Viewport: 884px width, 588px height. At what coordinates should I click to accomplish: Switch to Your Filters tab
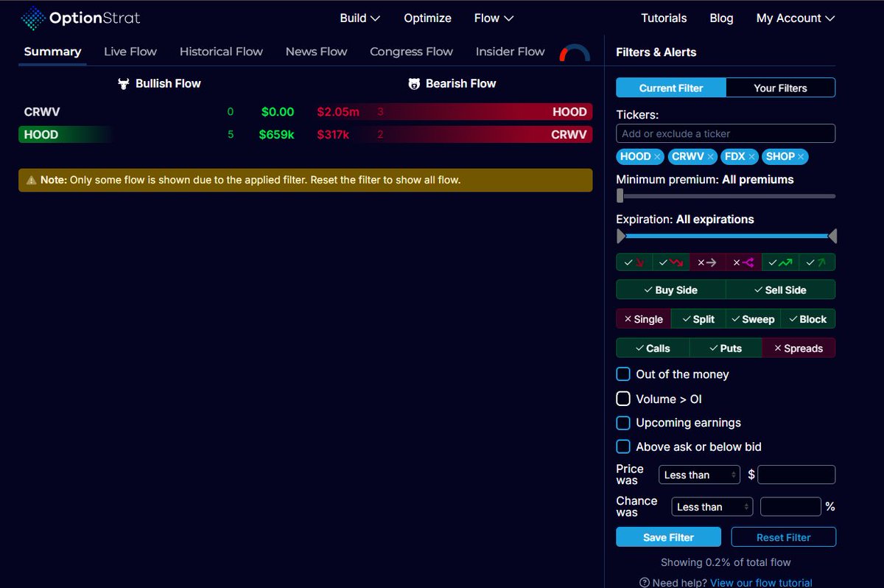pyautogui.click(x=781, y=88)
